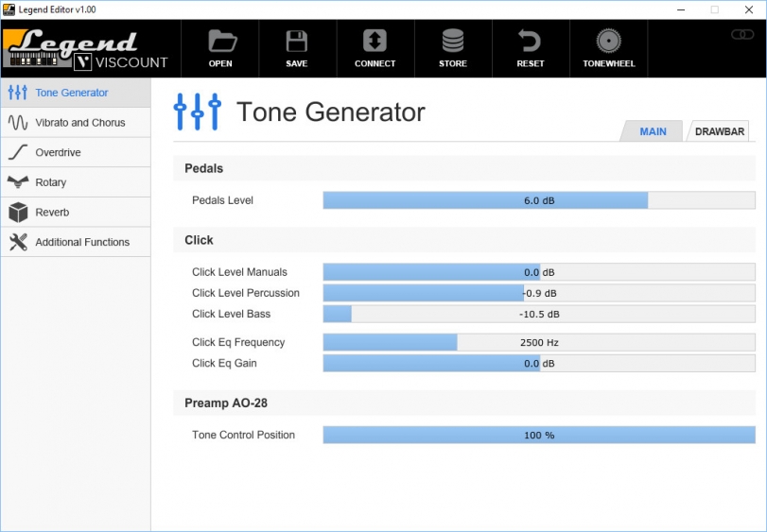Screen dimensions: 767x532
Task: Minimize the Legend Editor window
Action: (x=681, y=9)
